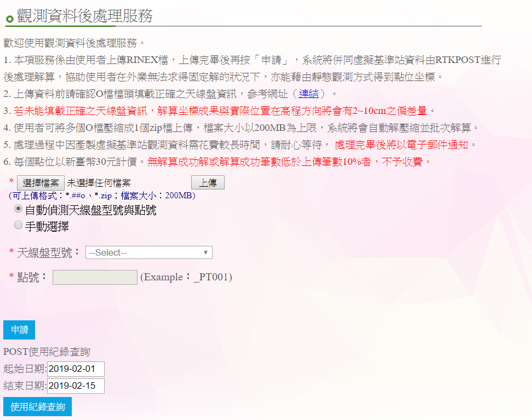
Task: Click the 上傳 upload button
Action: pyautogui.click(x=208, y=182)
